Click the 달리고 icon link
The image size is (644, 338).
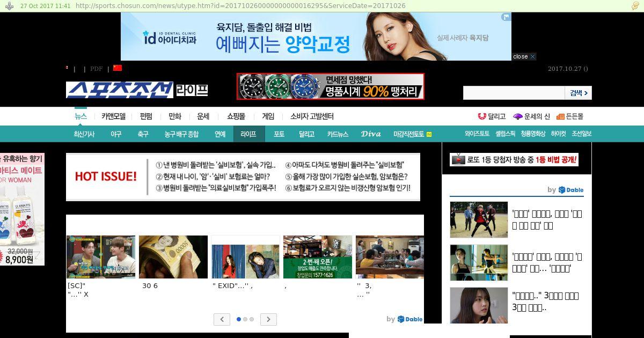tap(492, 116)
